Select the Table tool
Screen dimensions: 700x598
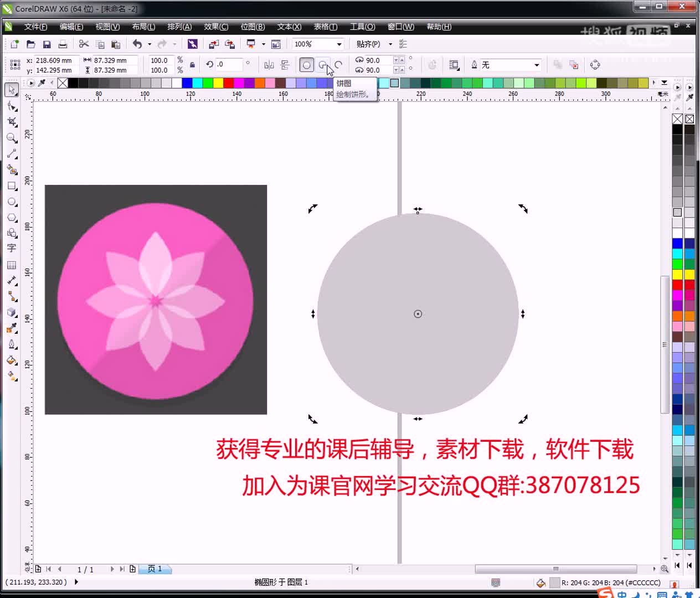[12, 265]
